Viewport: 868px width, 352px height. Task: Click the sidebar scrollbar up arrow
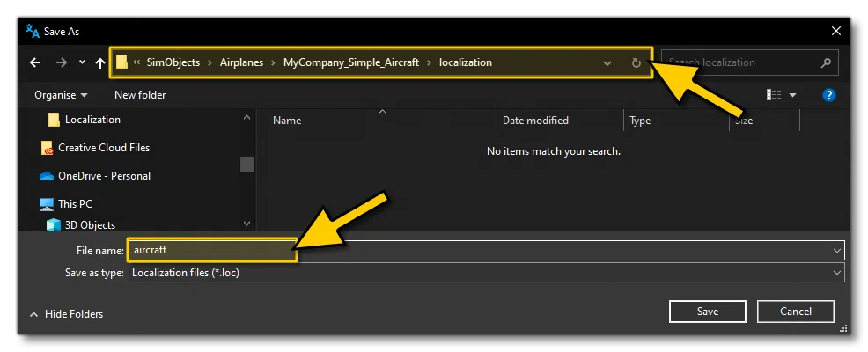tap(246, 117)
